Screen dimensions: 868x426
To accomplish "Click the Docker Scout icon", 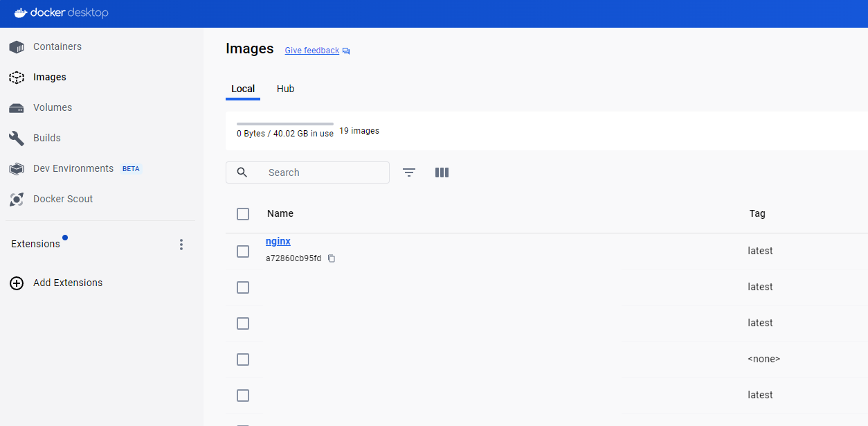I will 17,199.
